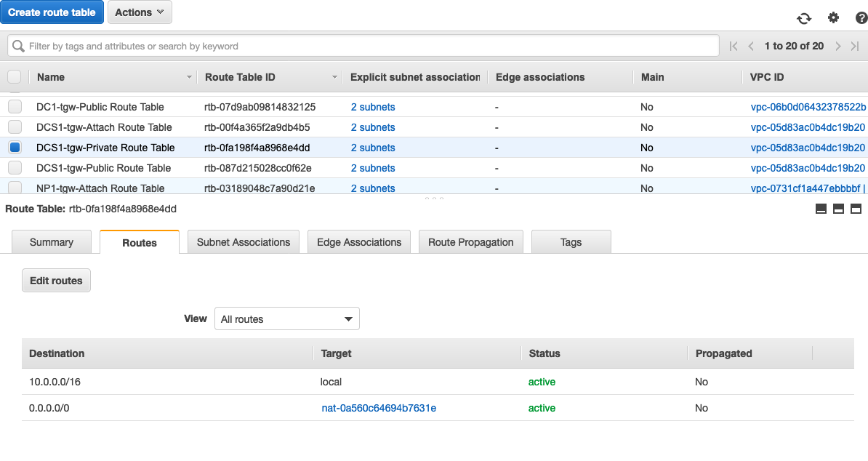The image size is (868, 461).
Task: Open the settings gear icon
Action: point(833,18)
